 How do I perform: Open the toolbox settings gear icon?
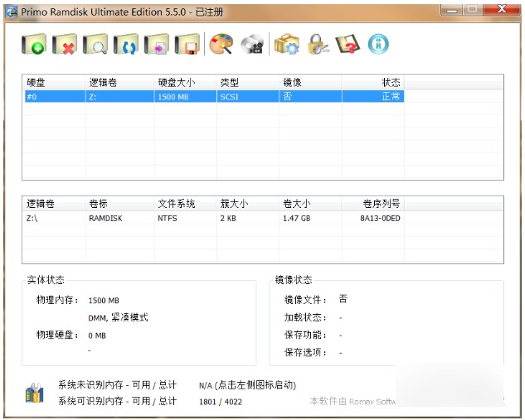287,44
